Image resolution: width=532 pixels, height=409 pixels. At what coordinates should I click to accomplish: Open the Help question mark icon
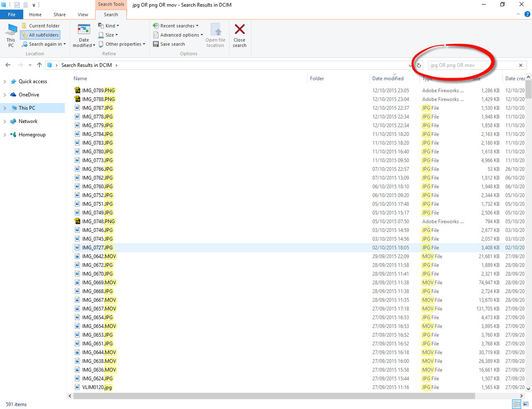click(527, 14)
